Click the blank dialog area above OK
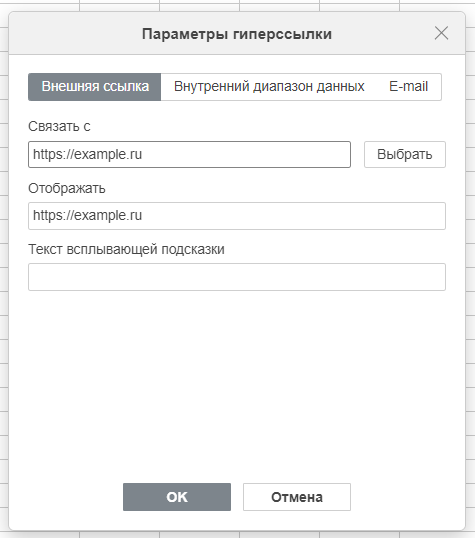 pos(237,384)
